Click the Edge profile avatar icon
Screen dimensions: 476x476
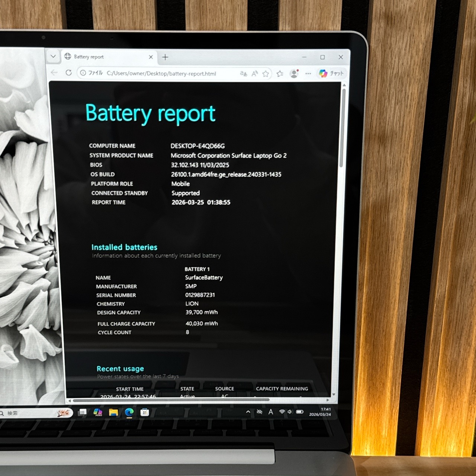tap(294, 74)
